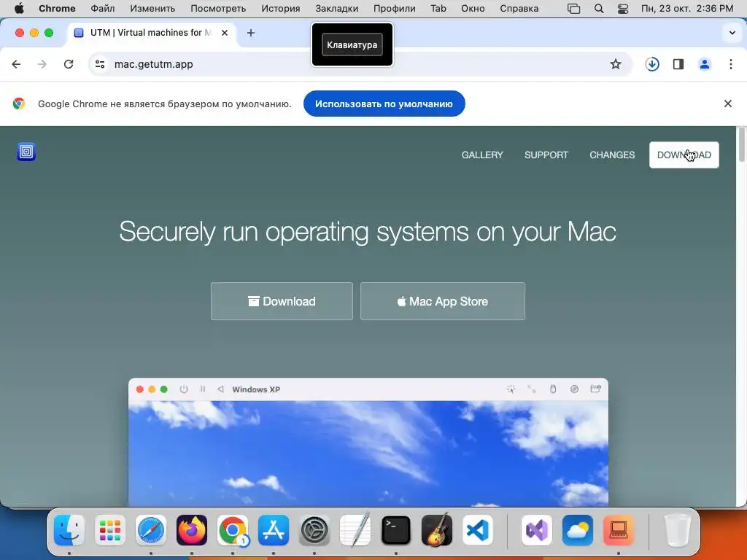Open TextEdit from the Dock

pos(355,530)
